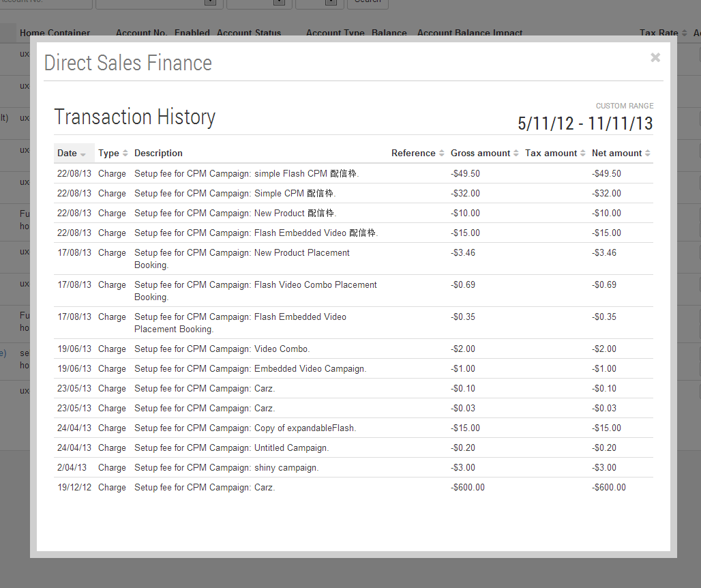Select Embedded Video Campaign description
The width and height of the screenshot is (701, 588).
[x=250, y=369]
